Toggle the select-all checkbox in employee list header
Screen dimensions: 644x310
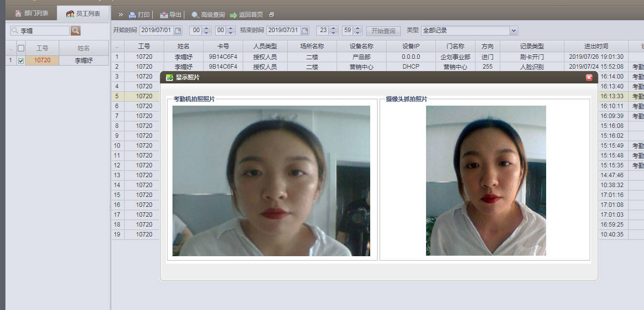pos(21,48)
